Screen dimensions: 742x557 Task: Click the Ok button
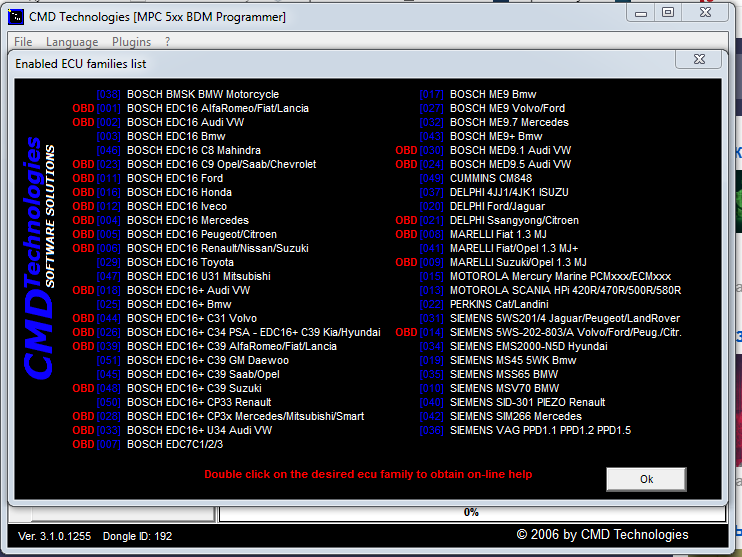(646, 479)
